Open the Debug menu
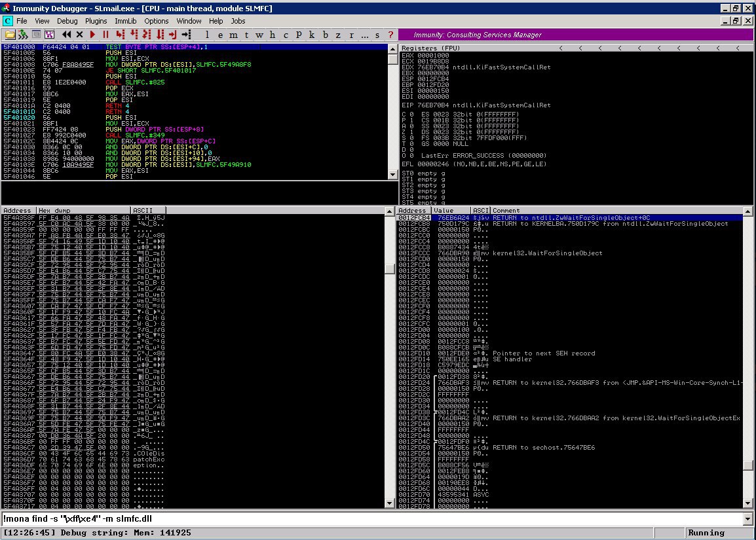This screenshot has width=756, height=540. pos(67,21)
